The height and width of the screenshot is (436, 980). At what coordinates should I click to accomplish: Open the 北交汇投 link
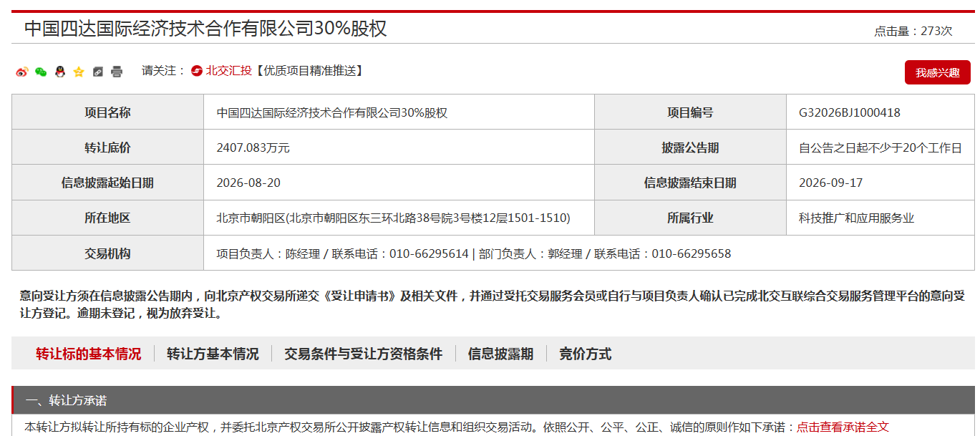(x=228, y=71)
